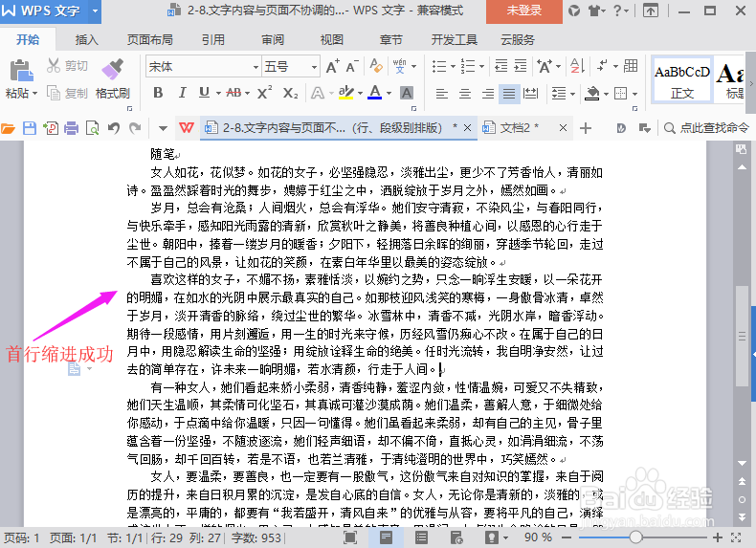Apply the 正文 style

(681, 79)
